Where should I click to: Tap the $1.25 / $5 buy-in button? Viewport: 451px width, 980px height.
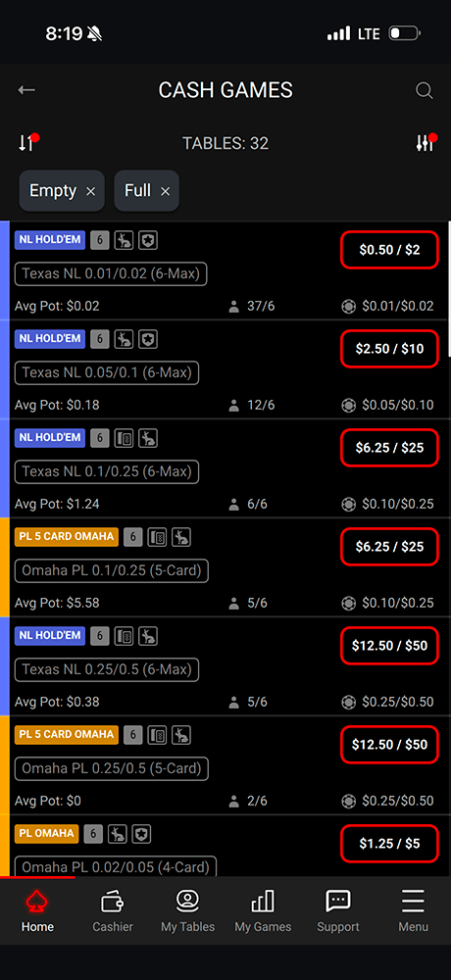tap(389, 844)
